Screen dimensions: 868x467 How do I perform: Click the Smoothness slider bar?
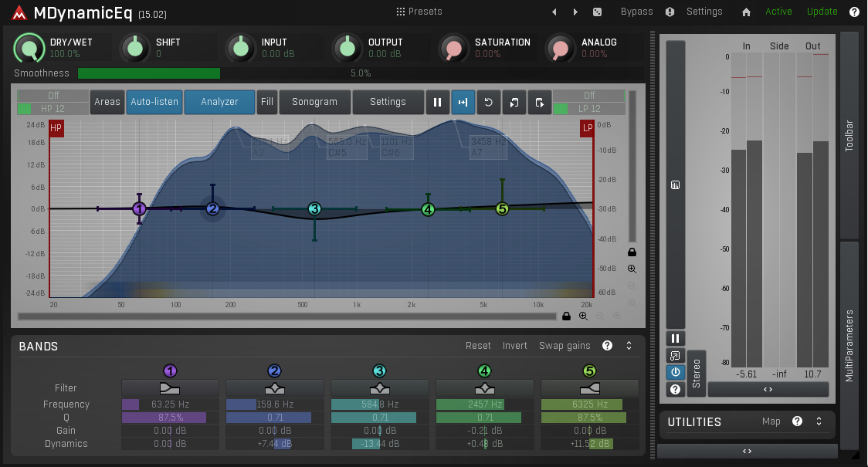pos(361,73)
